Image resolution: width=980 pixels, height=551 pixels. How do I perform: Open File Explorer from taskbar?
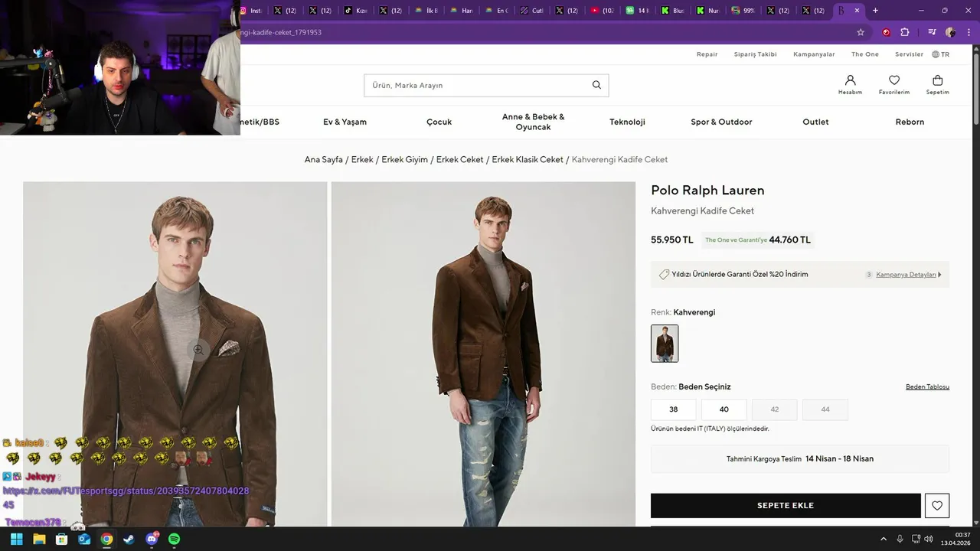click(x=39, y=540)
